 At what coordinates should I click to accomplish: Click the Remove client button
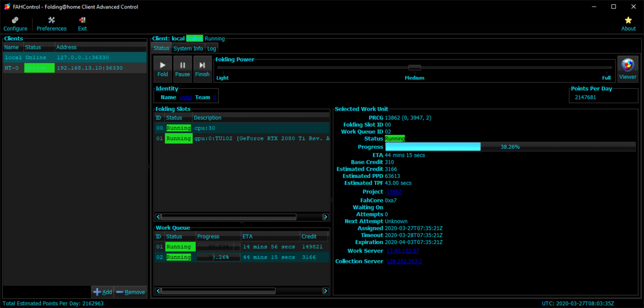click(130, 292)
